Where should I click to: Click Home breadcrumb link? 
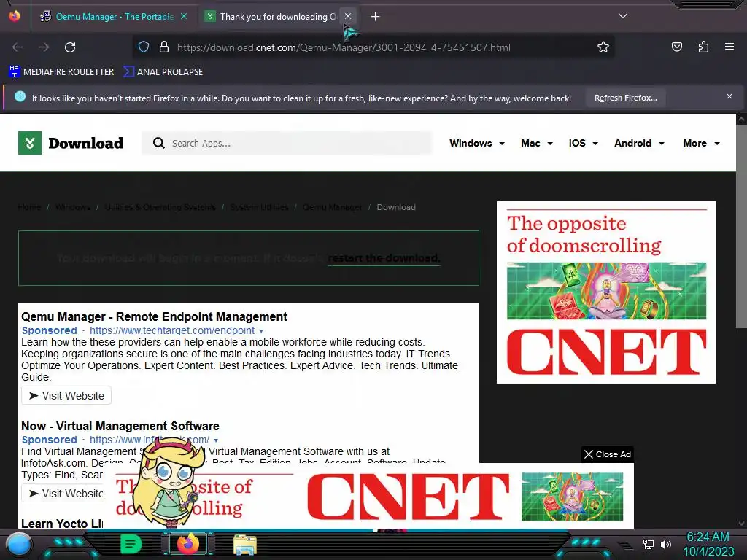(x=29, y=207)
